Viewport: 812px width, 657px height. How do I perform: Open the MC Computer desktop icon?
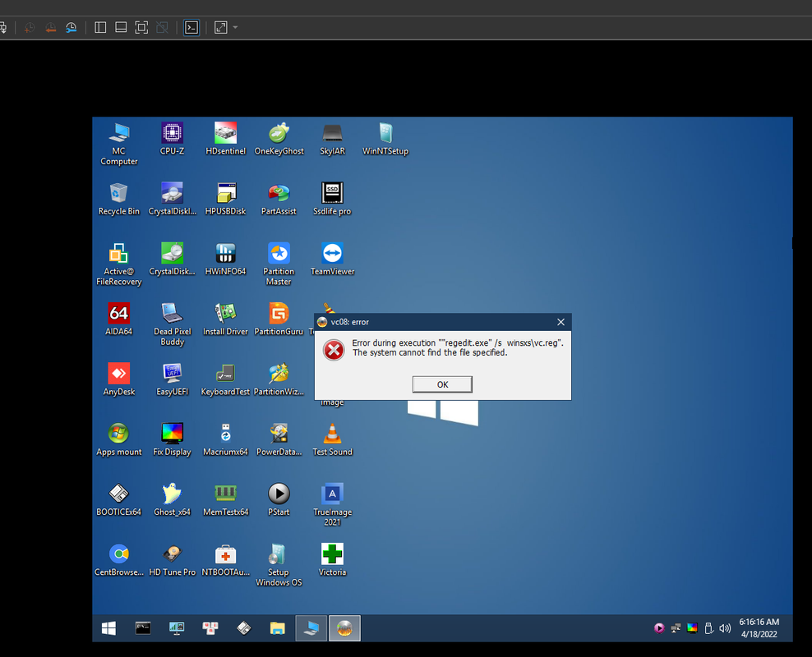click(118, 145)
